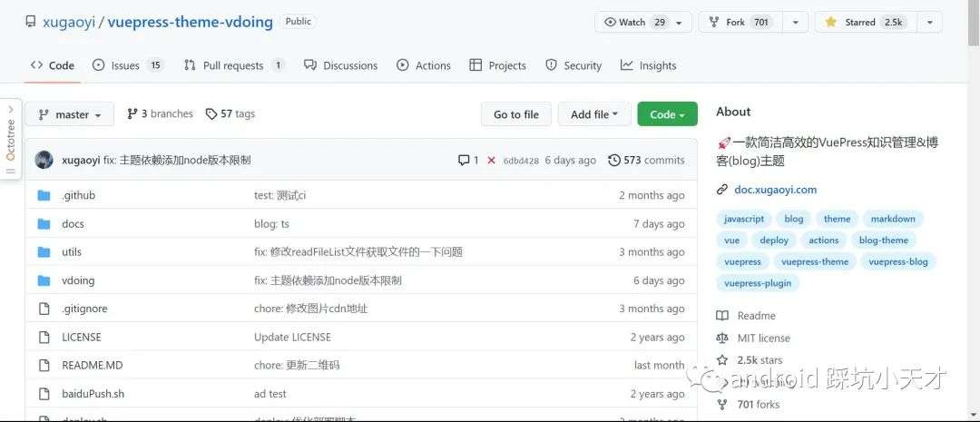Click the xugaoyi avatar thumbnail

[44, 160]
